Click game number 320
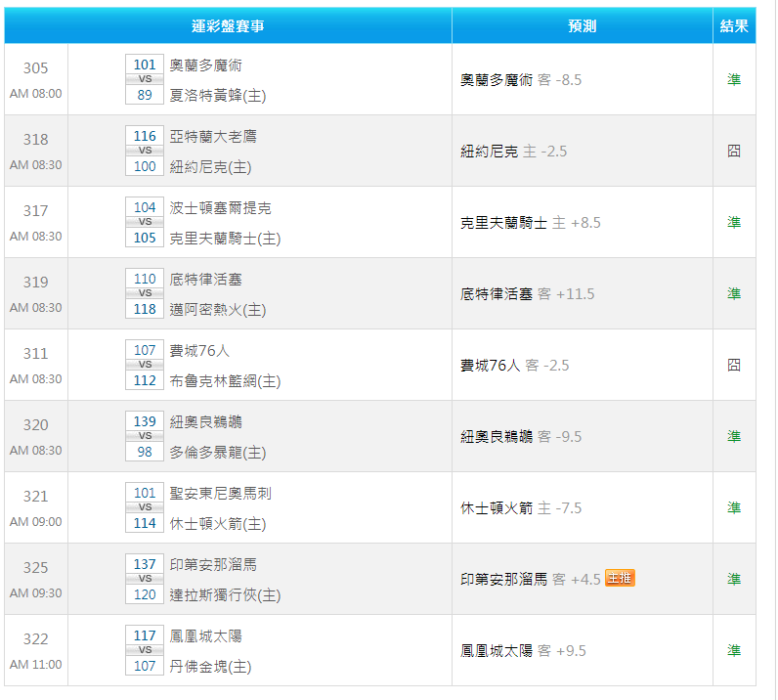Screen dimensions: 778x700 (x=36, y=425)
